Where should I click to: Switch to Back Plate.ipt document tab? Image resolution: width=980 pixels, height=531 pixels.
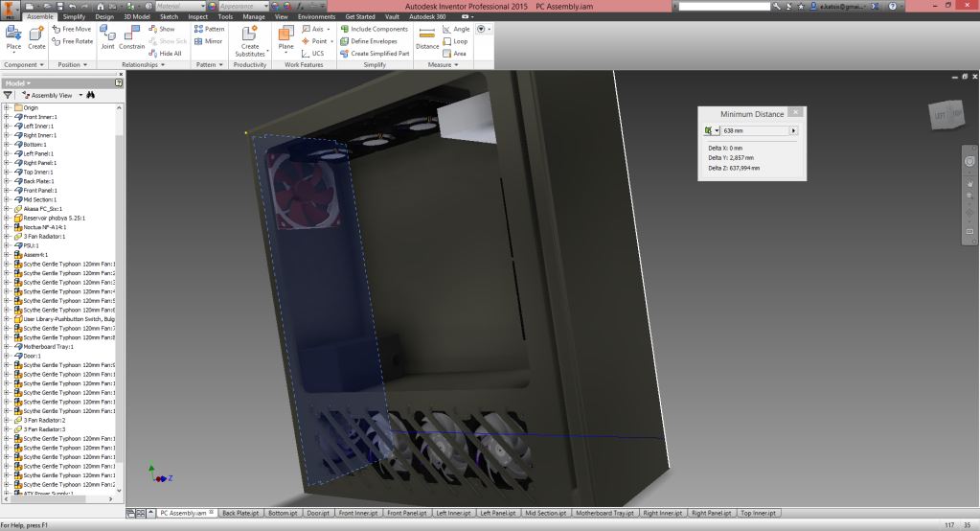click(240, 514)
